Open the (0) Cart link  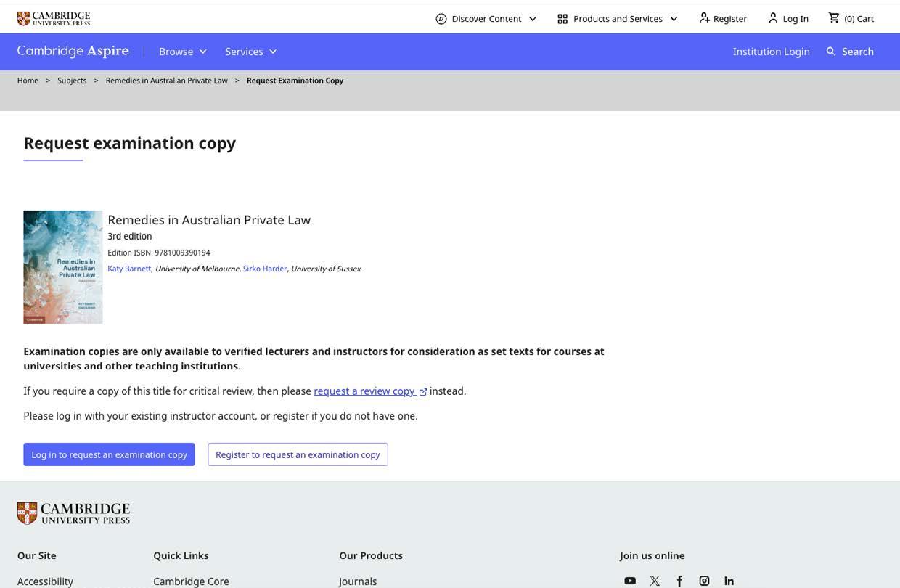tap(859, 19)
